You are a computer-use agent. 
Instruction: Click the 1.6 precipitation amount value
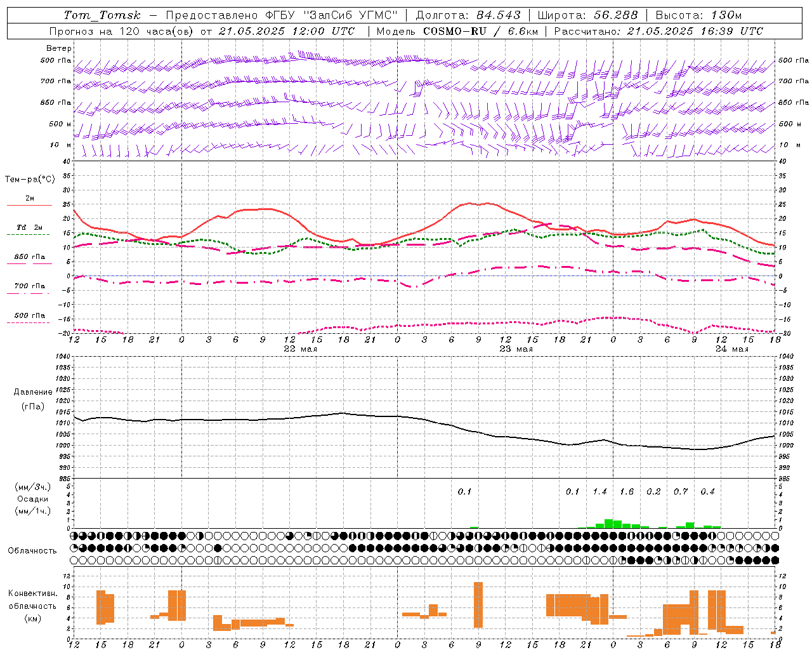point(627,491)
